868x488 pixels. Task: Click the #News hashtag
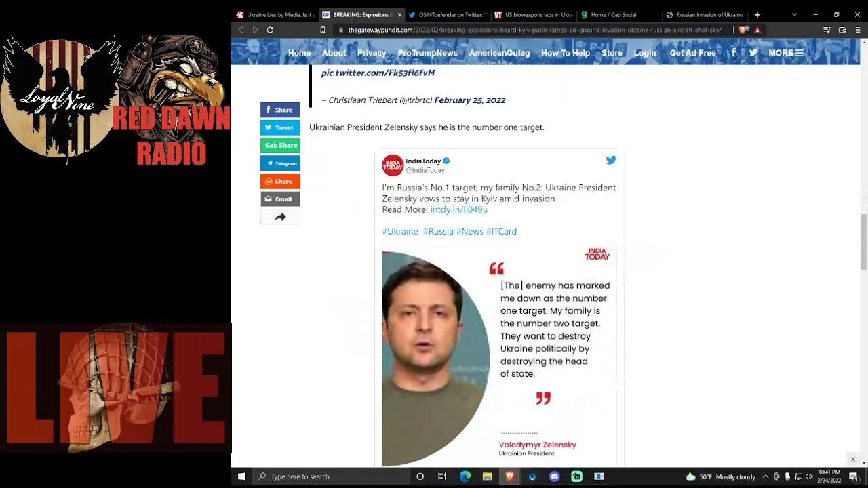(469, 231)
